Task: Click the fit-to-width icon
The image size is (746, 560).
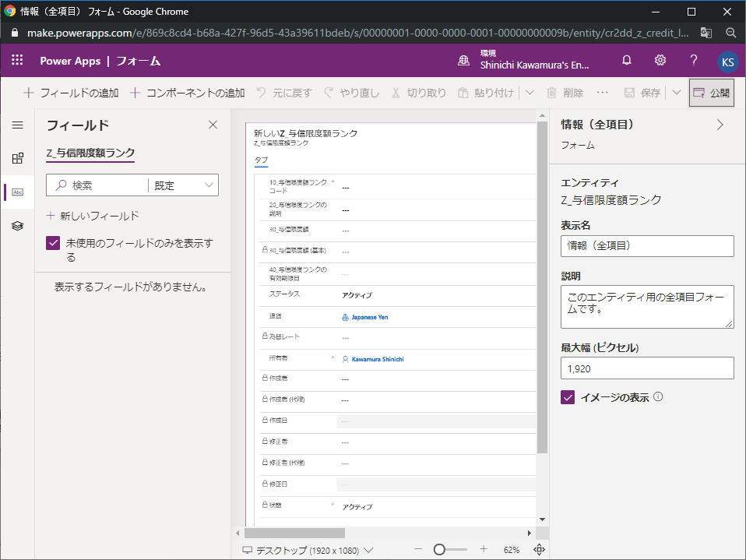Action: (539, 550)
